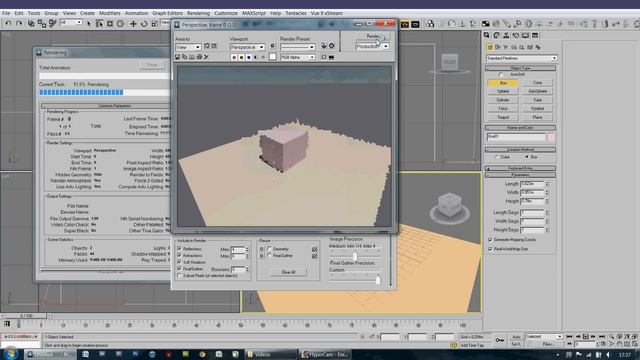
Task: Open the Render Preset dropdown
Action: point(298,47)
